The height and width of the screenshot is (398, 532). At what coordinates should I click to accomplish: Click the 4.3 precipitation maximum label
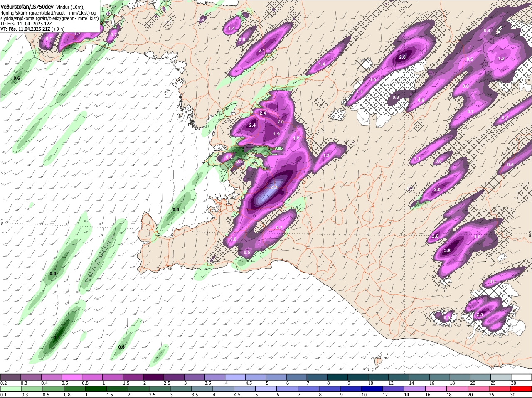(x=274, y=187)
